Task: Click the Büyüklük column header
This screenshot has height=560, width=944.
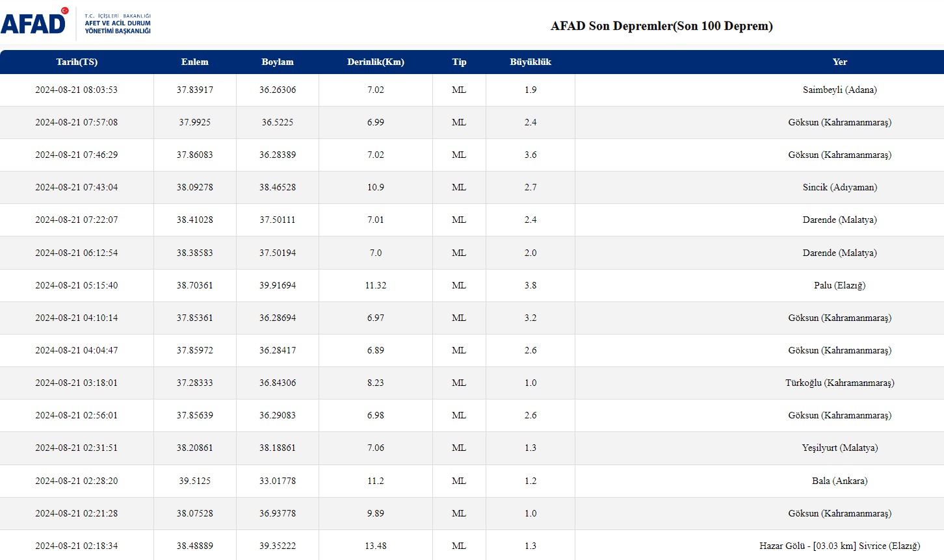Action: [x=531, y=62]
